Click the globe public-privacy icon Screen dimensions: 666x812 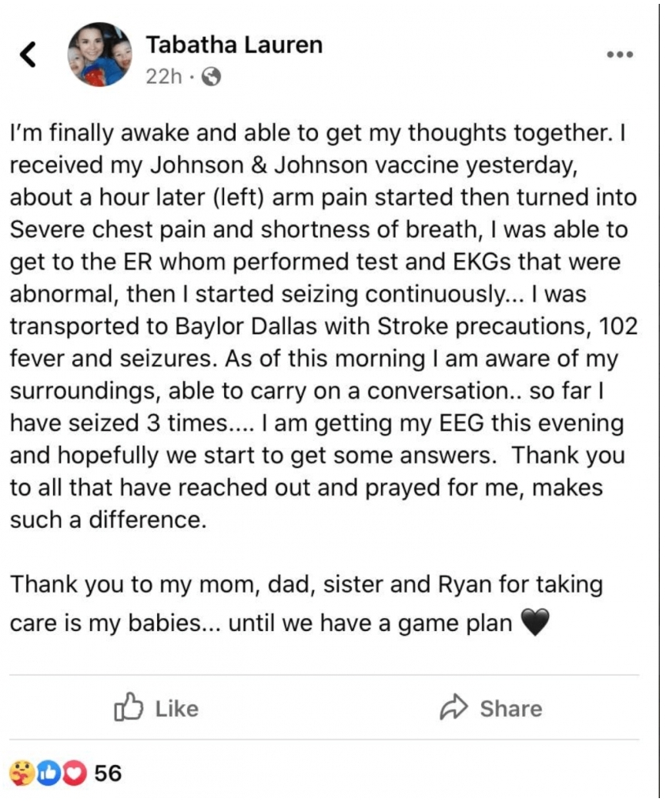pos(210,77)
